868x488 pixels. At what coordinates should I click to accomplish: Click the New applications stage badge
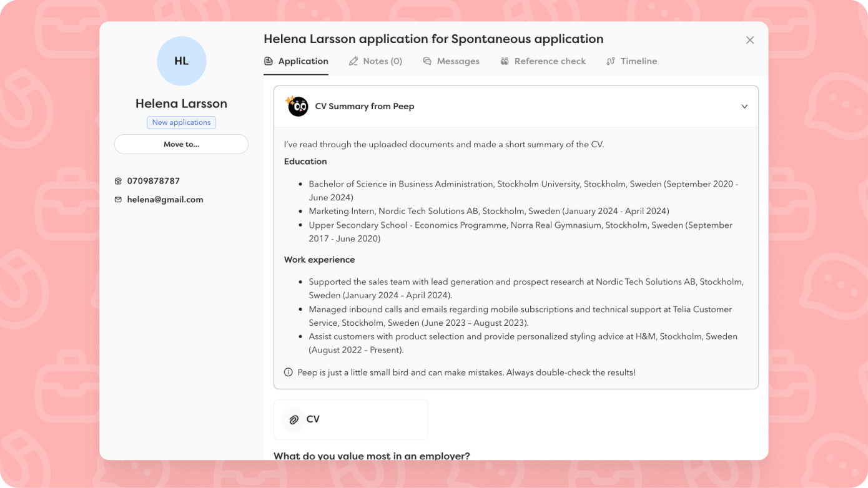pos(182,122)
